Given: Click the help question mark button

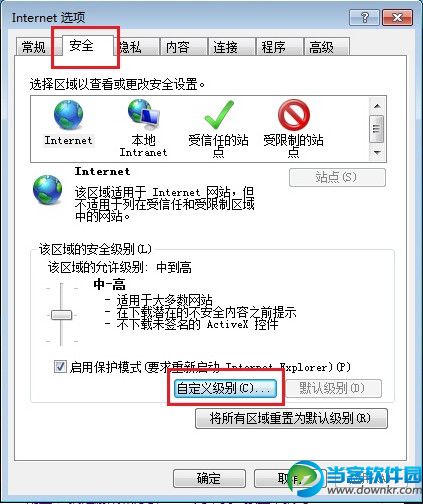Looking at the screenshot, I should pos(364,17).
